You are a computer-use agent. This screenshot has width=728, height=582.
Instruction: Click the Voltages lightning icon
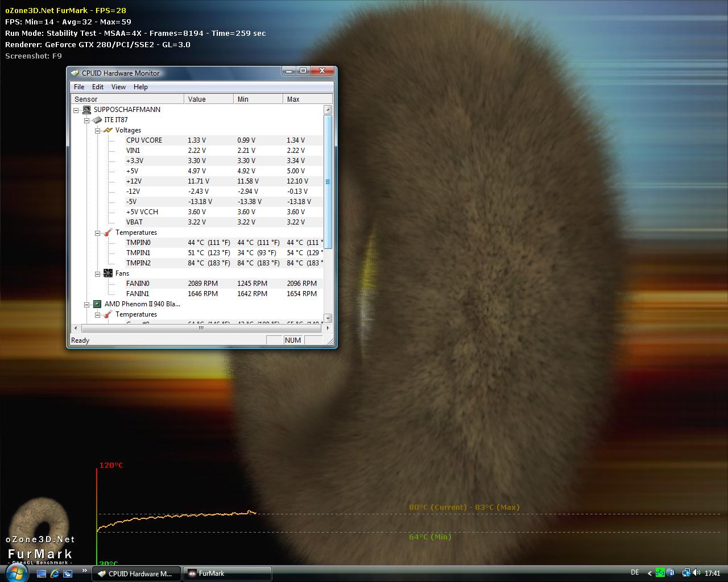[108, 130]
